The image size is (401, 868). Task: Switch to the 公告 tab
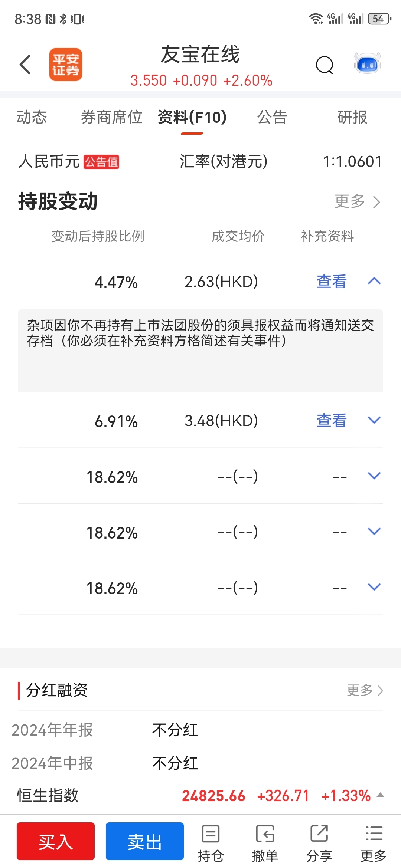(x=272, y=117)
